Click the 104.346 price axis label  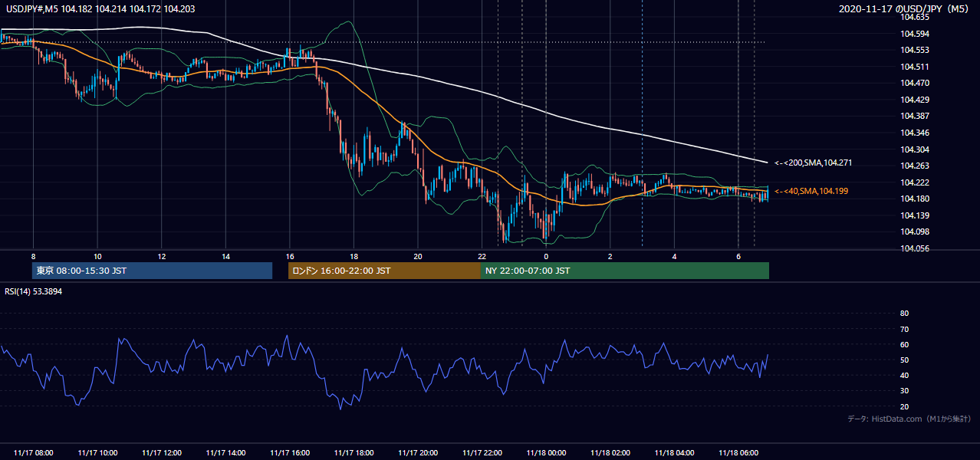point(916,133)
